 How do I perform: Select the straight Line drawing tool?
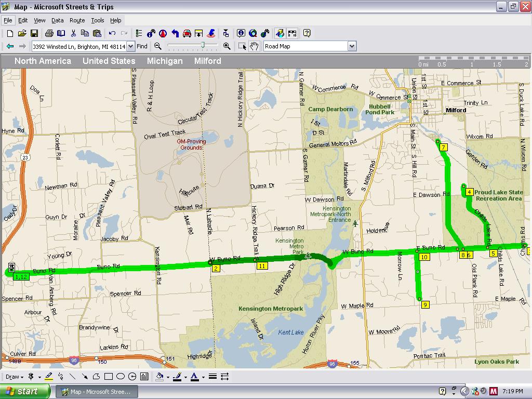(x=73, y=377)
